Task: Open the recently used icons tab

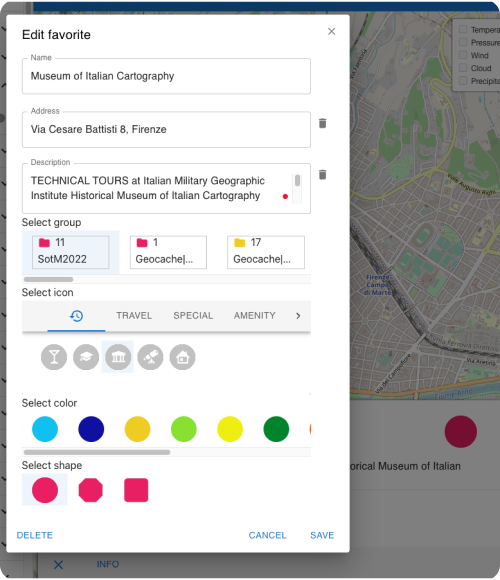Action: coord(77,316)
